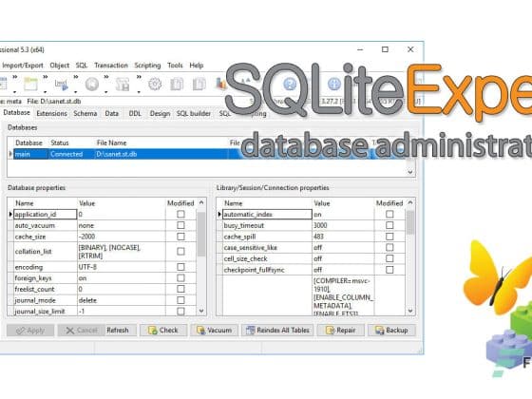Image resolution: width=532 pixels, height=399 pixels.
Task: Click the Repair button
Action: [x=341, y=331]
